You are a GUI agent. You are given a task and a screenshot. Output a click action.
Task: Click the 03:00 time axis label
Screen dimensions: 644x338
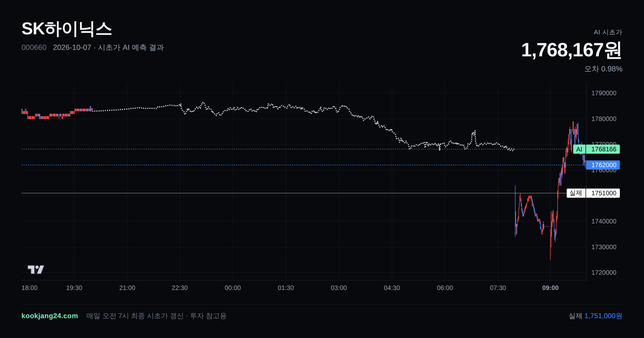click(x=339, y=288)
